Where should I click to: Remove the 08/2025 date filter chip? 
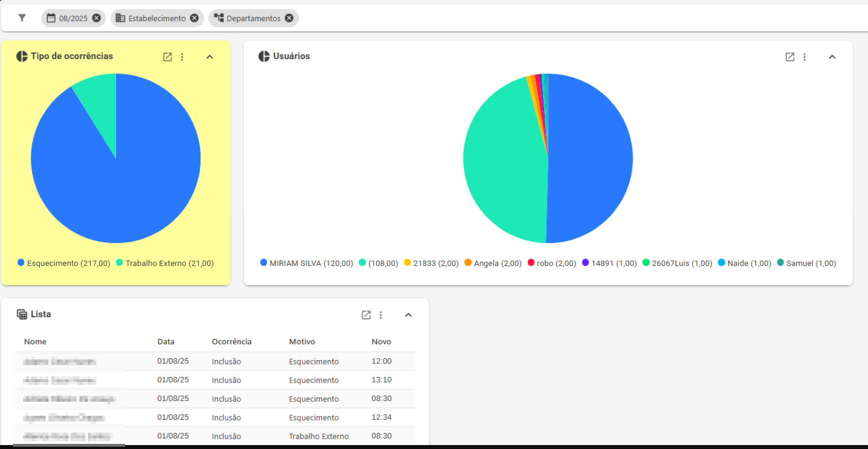(x=96, y=18)
